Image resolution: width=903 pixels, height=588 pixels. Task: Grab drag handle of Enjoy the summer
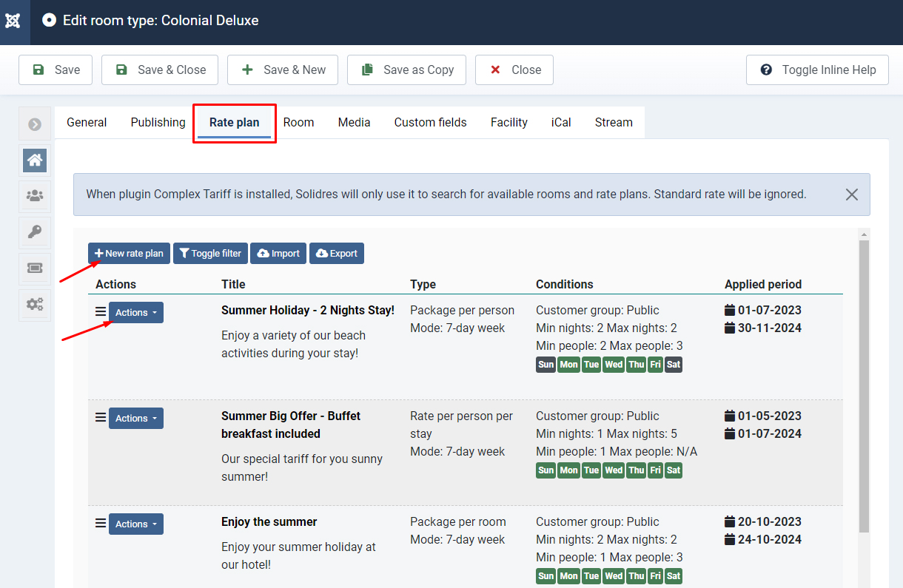(x=101, y=523)
